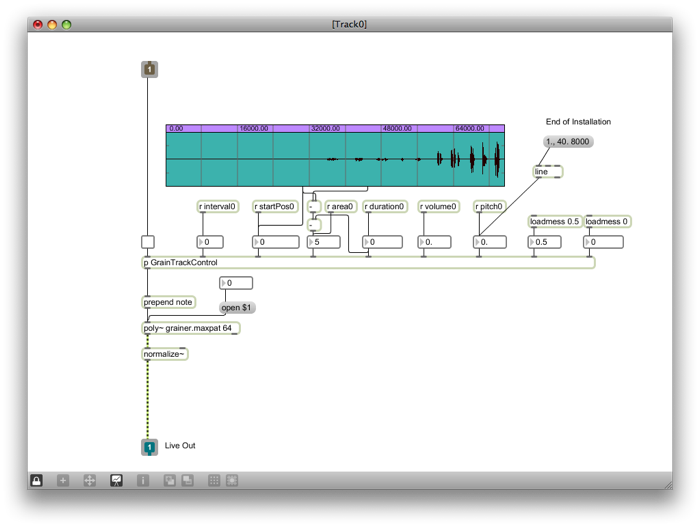
Task: Click the purple waveform time ruler
Action: click(335, 129)
